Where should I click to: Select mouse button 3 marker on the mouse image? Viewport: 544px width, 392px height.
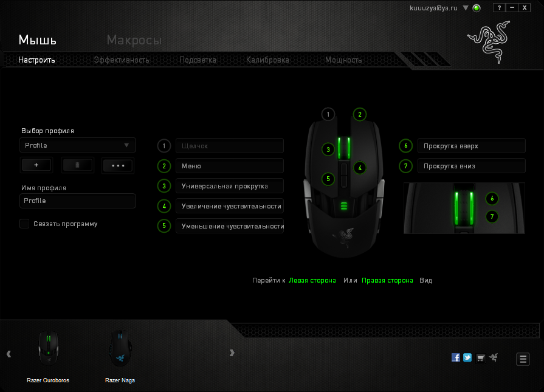tap(328, 149)
